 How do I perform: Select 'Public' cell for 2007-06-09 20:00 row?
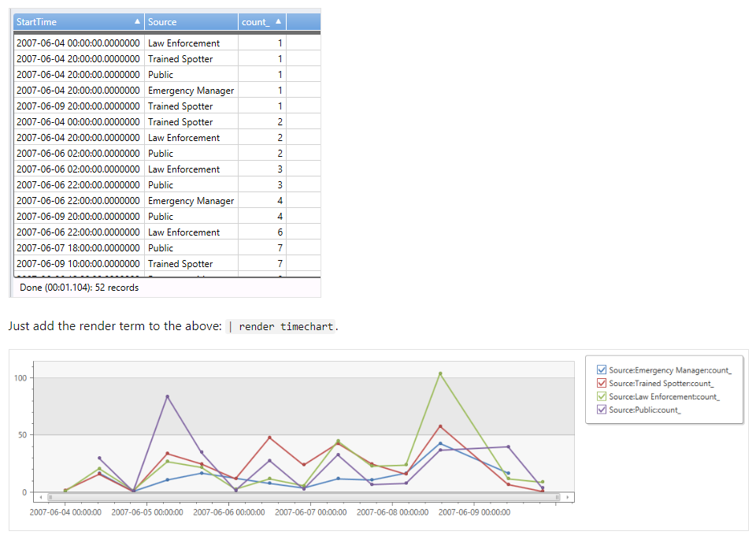[x=191, y=216]
